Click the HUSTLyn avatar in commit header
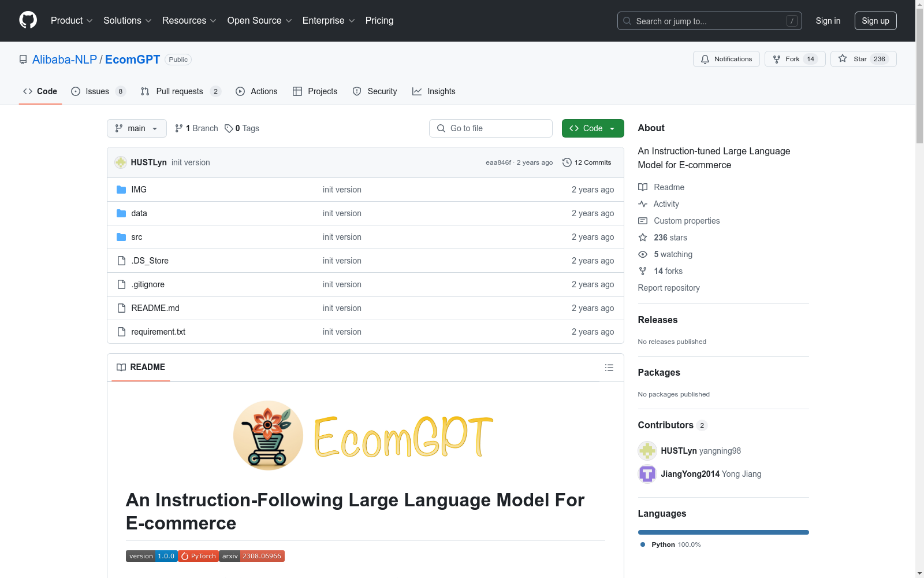Screen dimensions: 924x578 coord(121,162)
